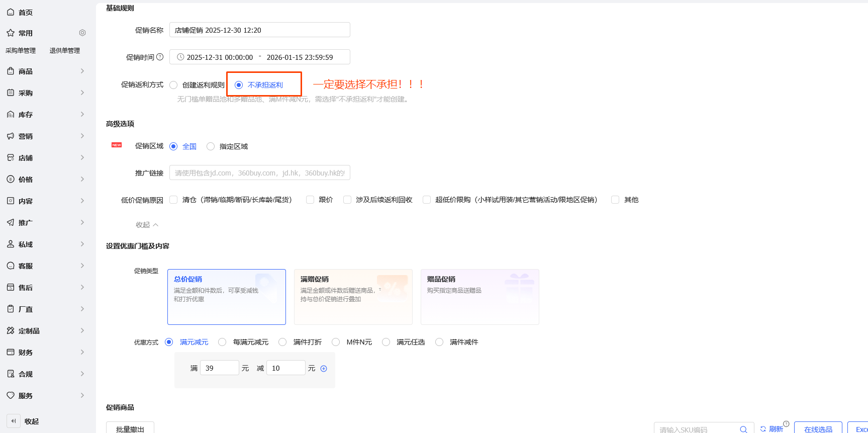Click the 批量撤出 button

130,428
